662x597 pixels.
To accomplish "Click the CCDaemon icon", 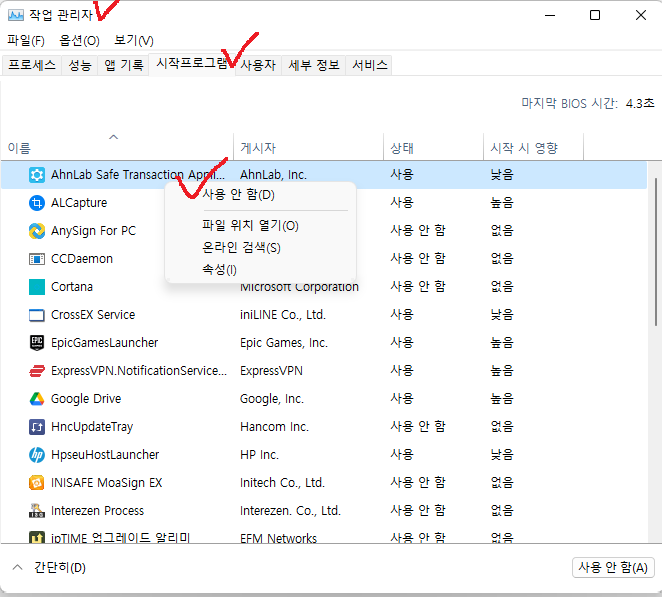I will (x=37, y=259).
